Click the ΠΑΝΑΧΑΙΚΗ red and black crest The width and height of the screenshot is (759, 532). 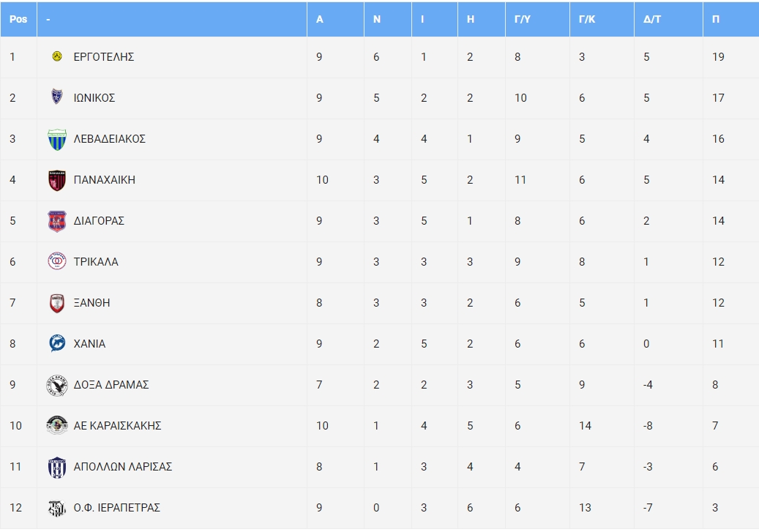[x=57, y=180]
